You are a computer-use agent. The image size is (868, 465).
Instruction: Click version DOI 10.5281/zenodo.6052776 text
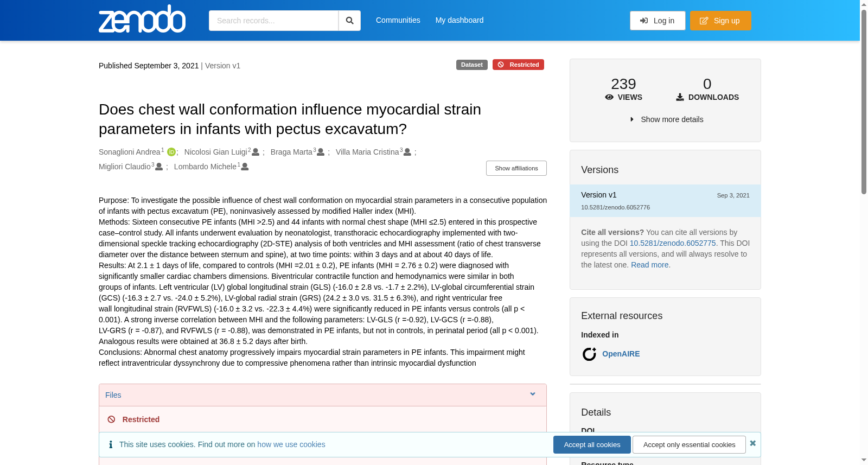tap(615, 207)
